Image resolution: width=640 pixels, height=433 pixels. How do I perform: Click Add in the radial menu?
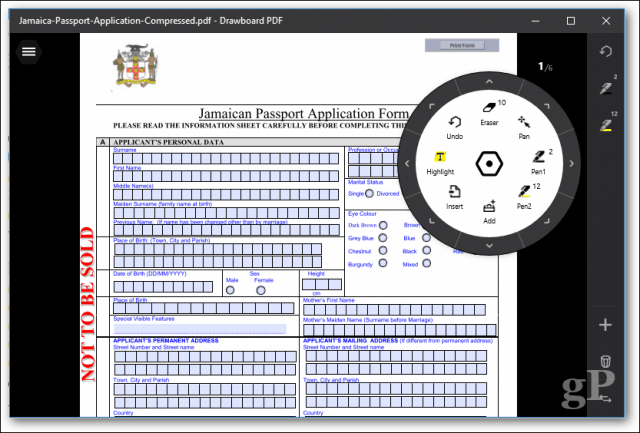[x=489, y=212]
